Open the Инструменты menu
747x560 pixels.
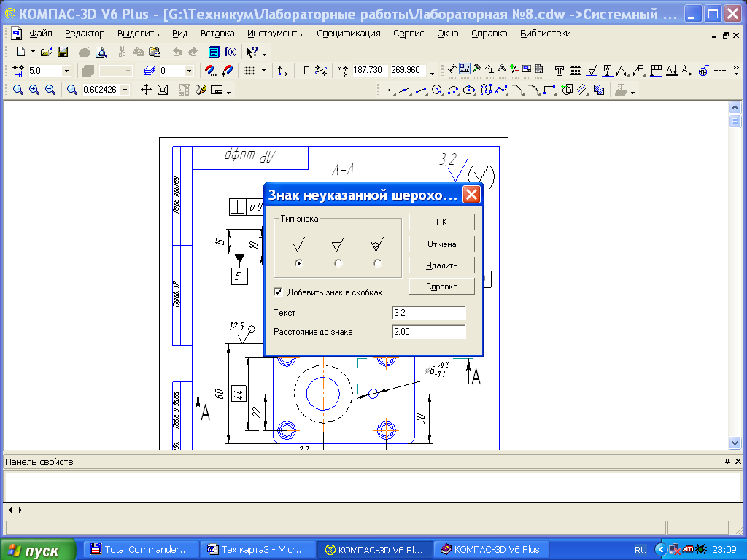coord(275,34)
